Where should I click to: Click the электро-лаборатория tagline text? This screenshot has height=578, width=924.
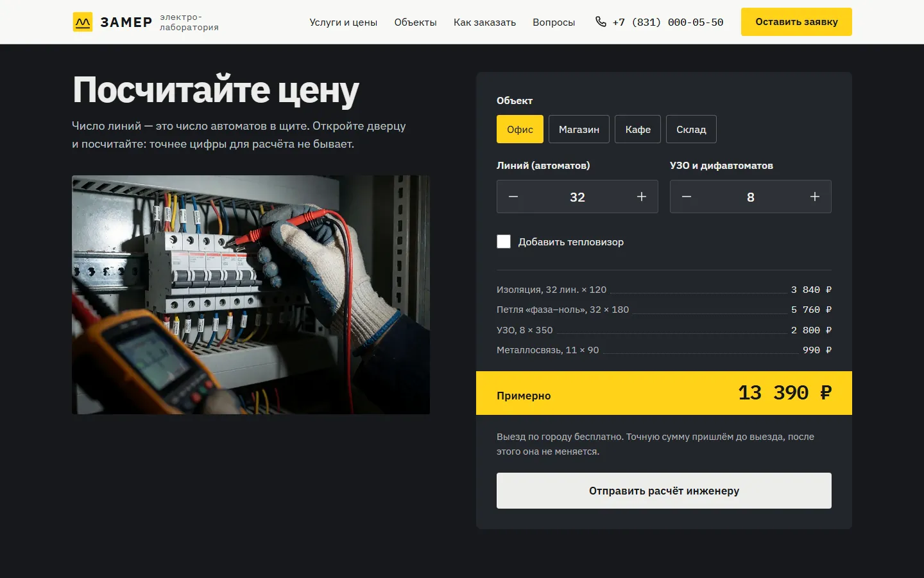pos(189,22)
